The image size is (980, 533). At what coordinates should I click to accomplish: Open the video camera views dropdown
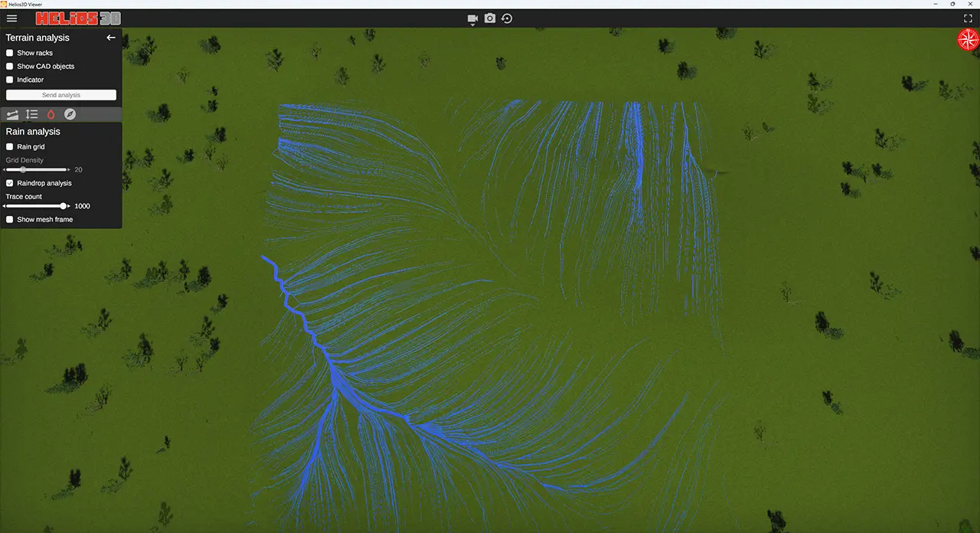coord(472,19)
